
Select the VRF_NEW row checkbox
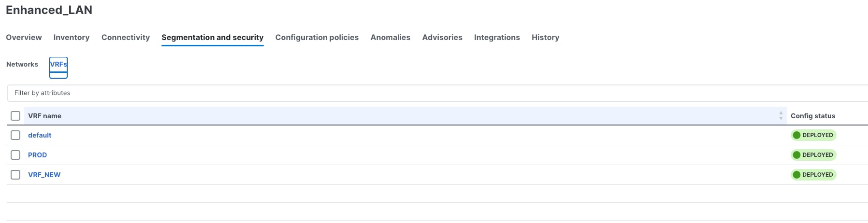point(15,175)
